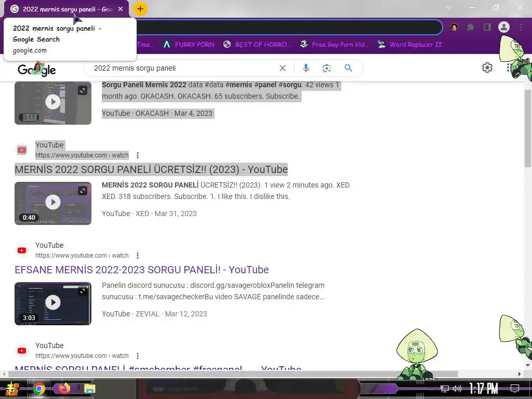Open the tab search chevron in title bar
The image size is (532, 399).
click(448, 7)
